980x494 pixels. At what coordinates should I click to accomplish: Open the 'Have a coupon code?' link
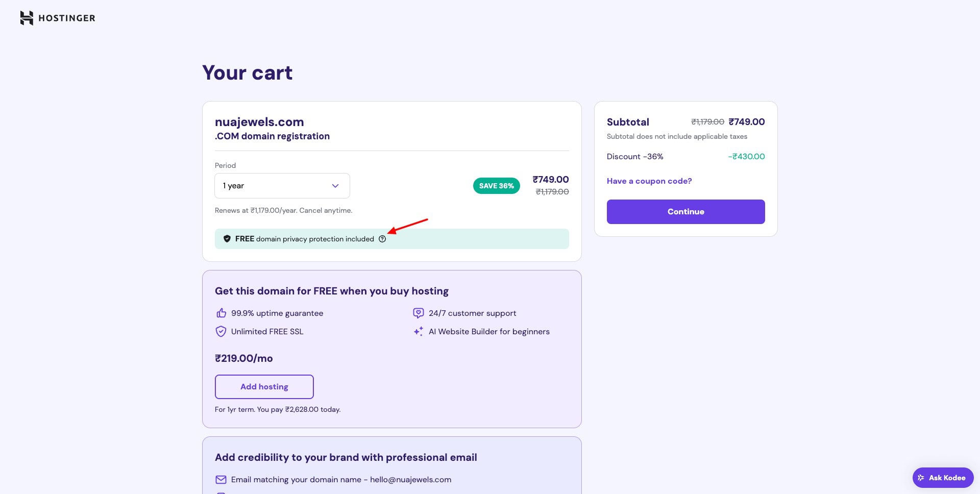[649, 181]
